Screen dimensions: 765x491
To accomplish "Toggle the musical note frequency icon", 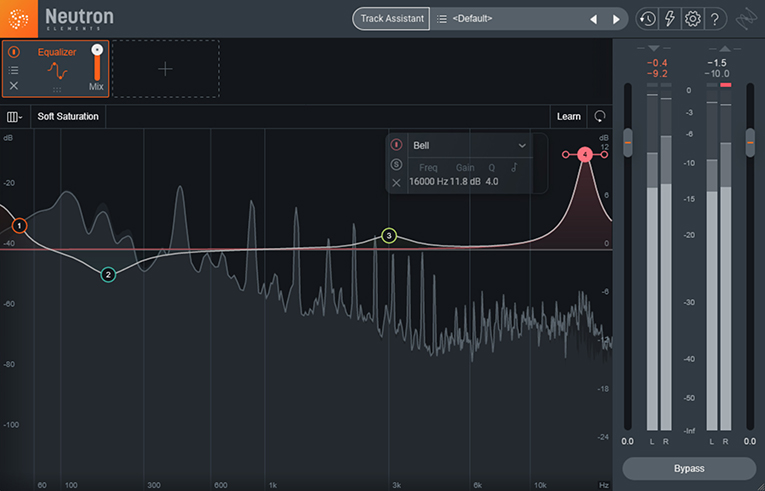I will (x=514, y=167).
